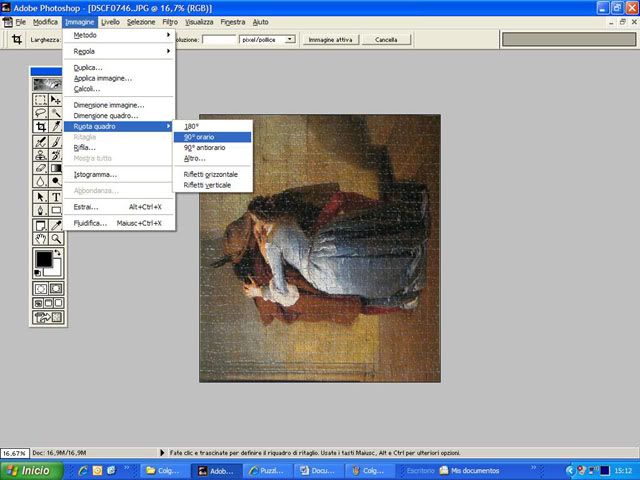Click Adobe Online picture atop toolbox
The height and width of the screenshot is (480, 640).
pyautogui.click(x=48, y=84)
